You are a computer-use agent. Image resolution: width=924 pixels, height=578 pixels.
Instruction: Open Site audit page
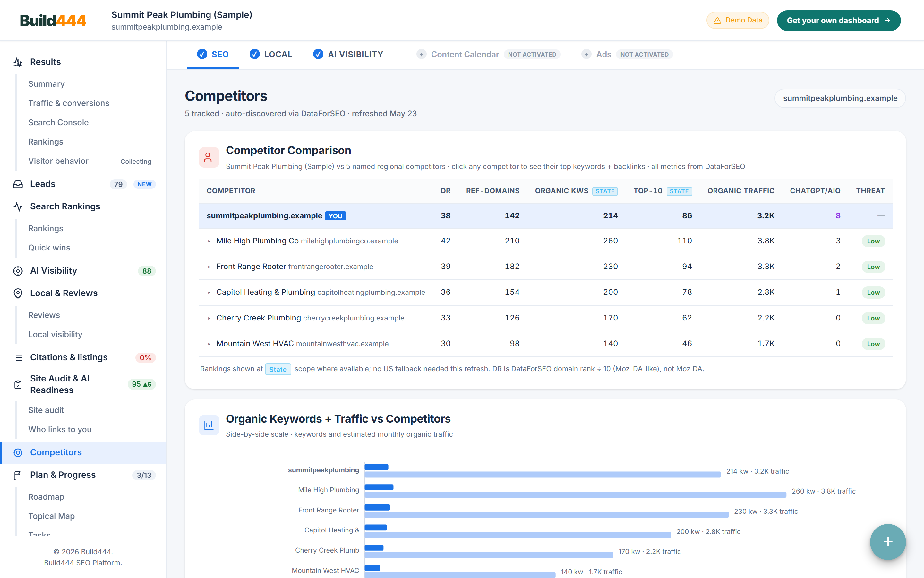click(x=46, y=410)
